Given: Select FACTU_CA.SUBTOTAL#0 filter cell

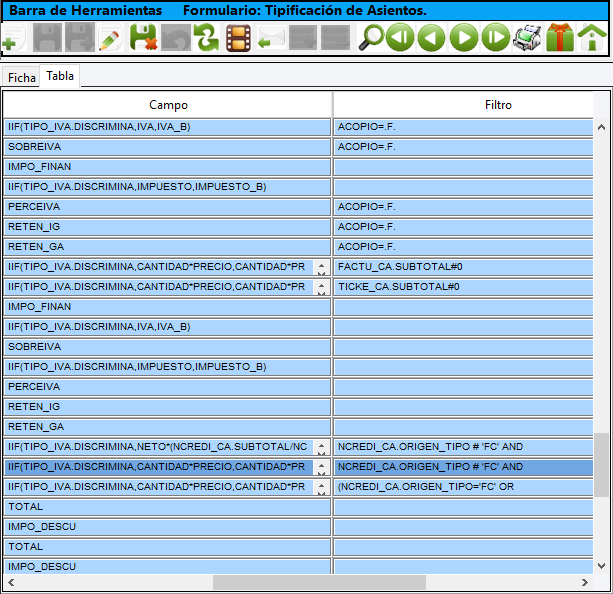Looking at the screenshot, I should point(463,267).
